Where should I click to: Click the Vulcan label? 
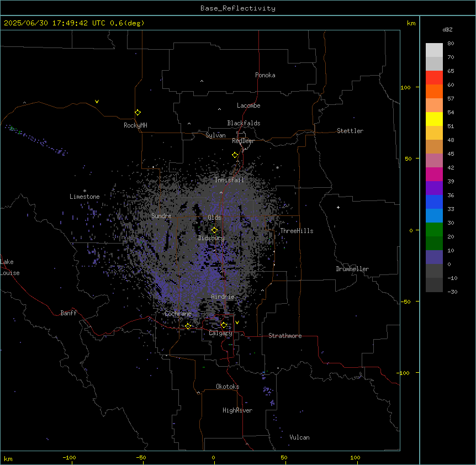[x=299, y=437]
